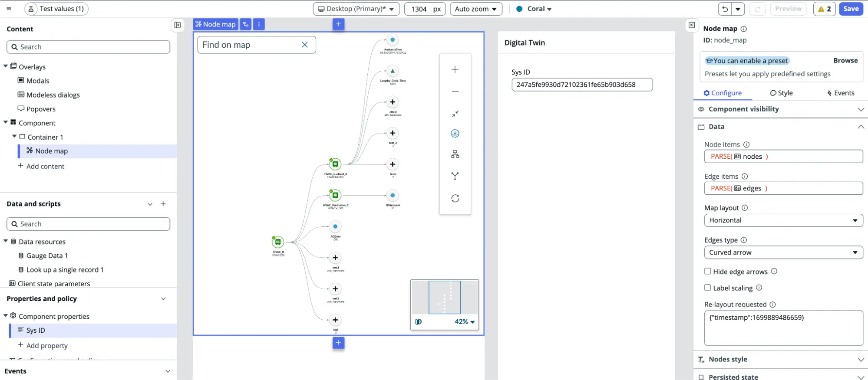The height and width of the screenshot is (380, 868).
Task: Open the Edges type dropdown
Action: 783,252
